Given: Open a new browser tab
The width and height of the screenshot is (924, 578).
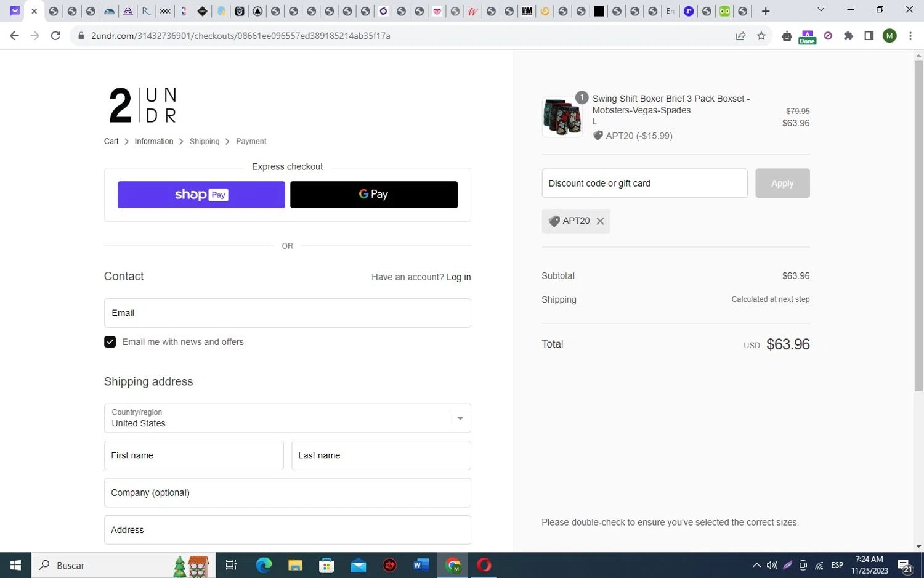Looking at the screenshot, I should pyautogui.click(x=766, y=11).
